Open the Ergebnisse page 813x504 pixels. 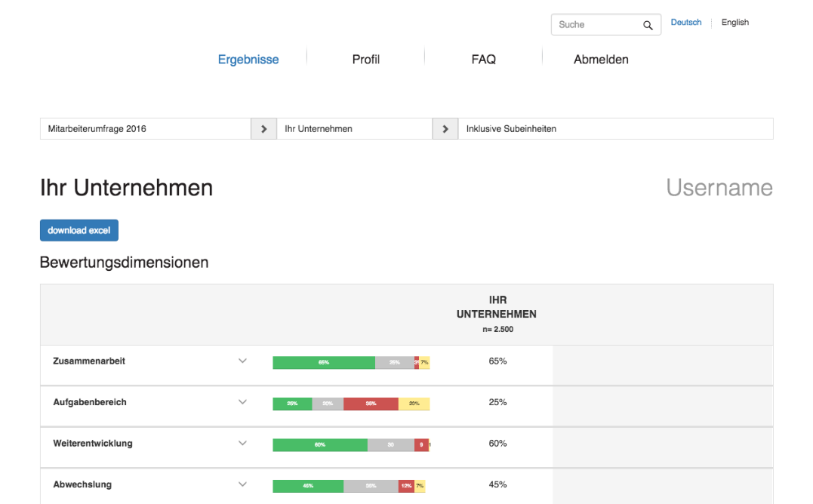tap(248, 59)
